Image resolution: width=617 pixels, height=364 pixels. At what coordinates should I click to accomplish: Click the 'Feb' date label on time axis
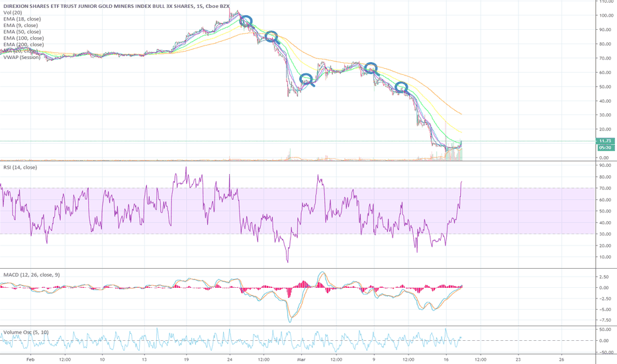coord(30,359)
